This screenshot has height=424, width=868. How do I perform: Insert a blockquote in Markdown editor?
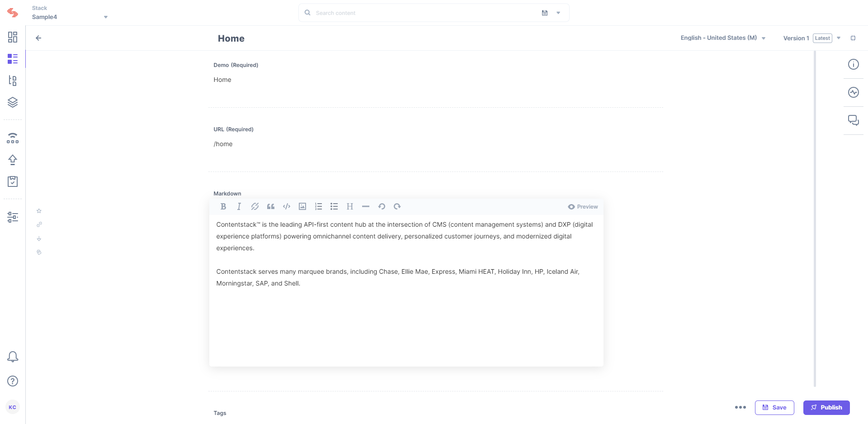[271, 206]
